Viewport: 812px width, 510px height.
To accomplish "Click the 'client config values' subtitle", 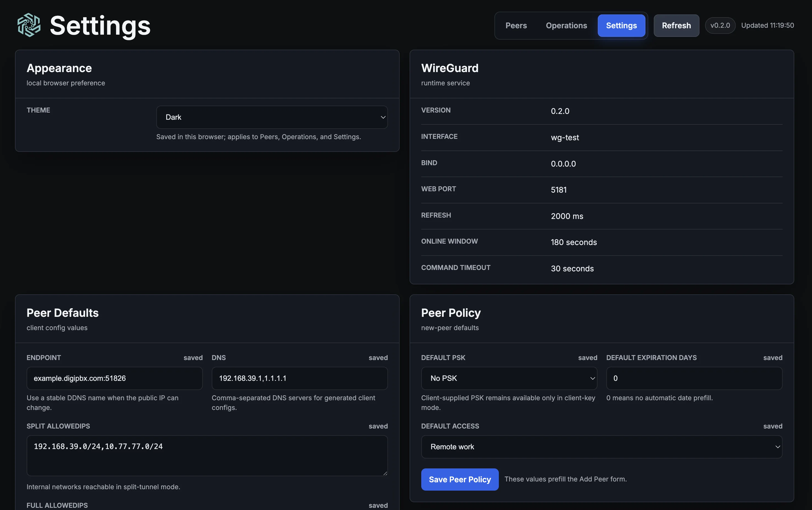I will coord(57,328).
